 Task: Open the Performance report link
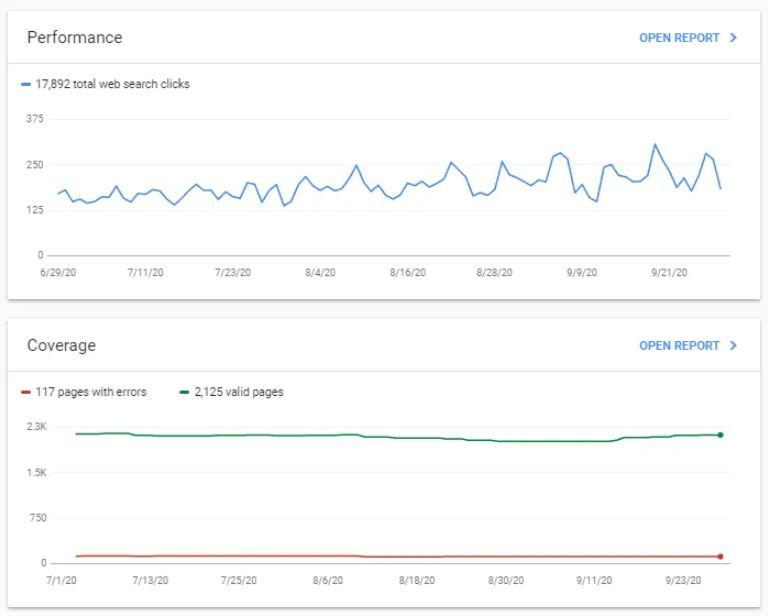click(x=679, y=38)
